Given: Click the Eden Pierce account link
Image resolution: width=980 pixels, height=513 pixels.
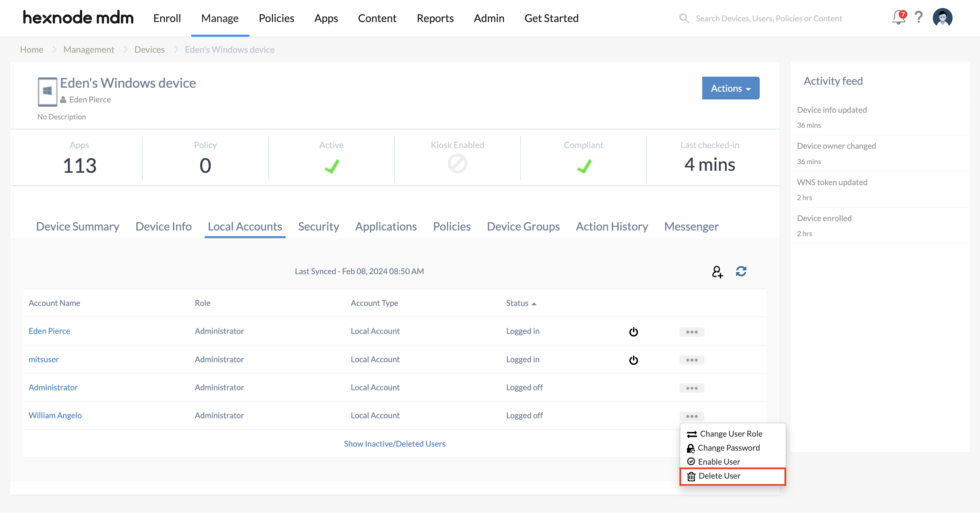Looking at the screenshot, I should coord(49,331).
